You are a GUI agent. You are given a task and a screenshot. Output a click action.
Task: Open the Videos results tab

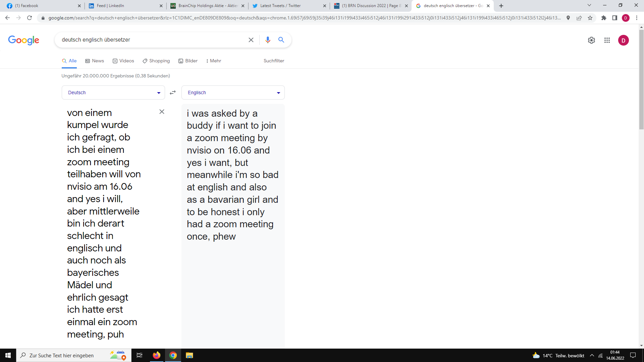point(123,61)
